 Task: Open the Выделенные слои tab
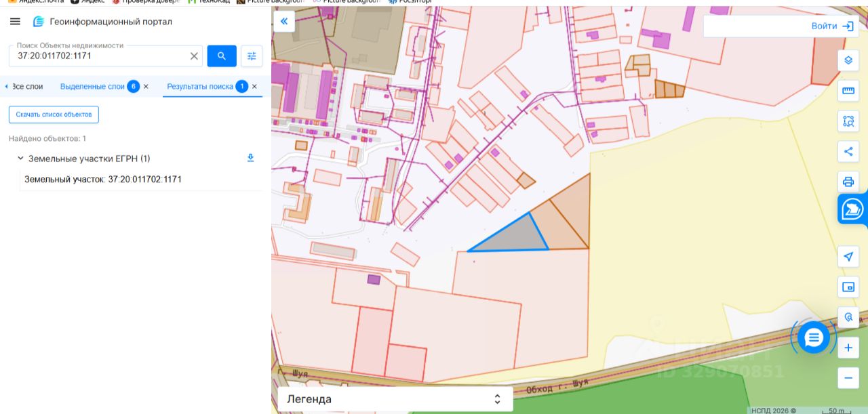coord(92,87)
